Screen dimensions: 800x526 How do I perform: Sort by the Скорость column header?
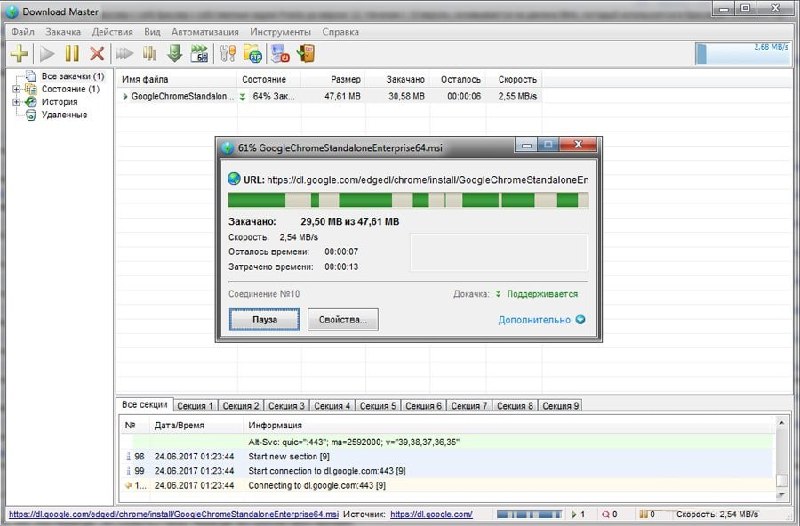514,80
